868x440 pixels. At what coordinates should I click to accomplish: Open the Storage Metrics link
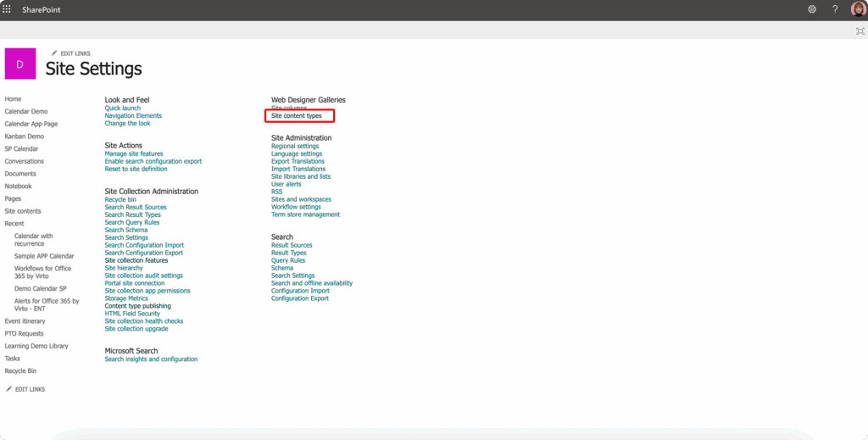126,298
